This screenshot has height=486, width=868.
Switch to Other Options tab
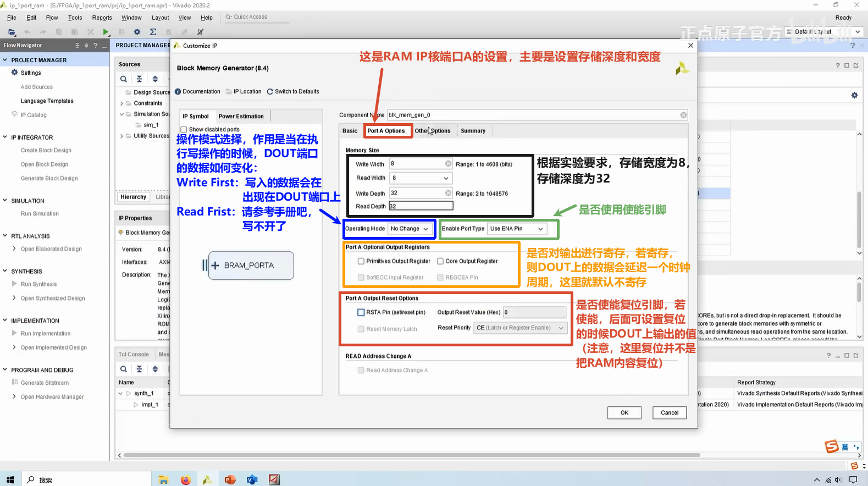point(433,131)
